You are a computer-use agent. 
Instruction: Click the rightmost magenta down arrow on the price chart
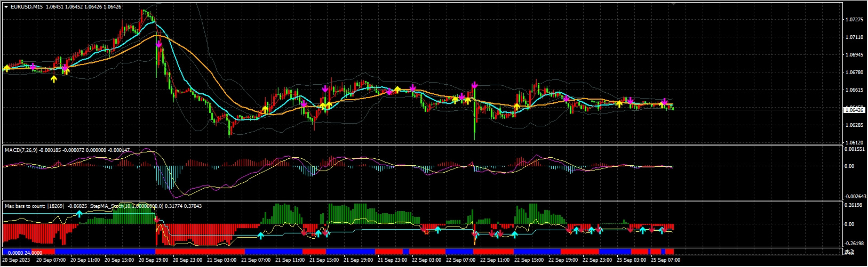[665, 101]
